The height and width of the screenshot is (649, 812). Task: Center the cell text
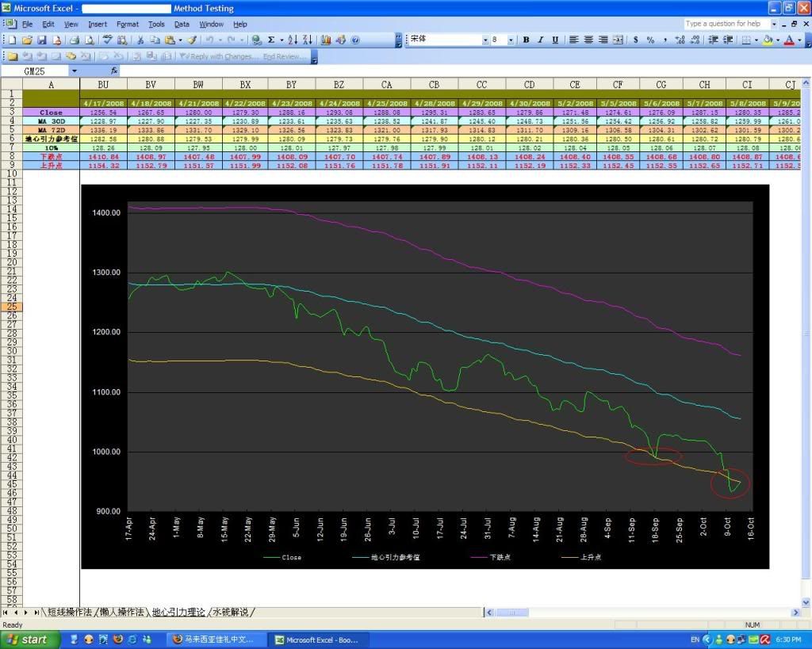point(588,40)
